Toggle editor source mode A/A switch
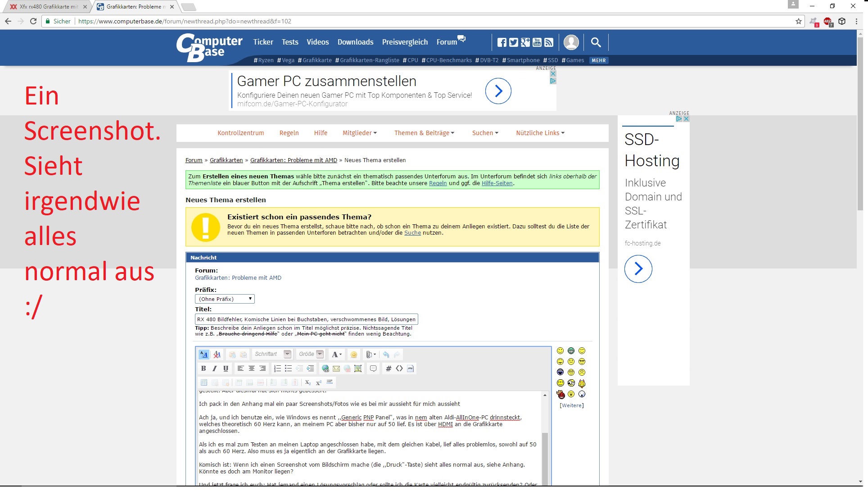Viewport: 868px width, 491px height. [203, 355]
